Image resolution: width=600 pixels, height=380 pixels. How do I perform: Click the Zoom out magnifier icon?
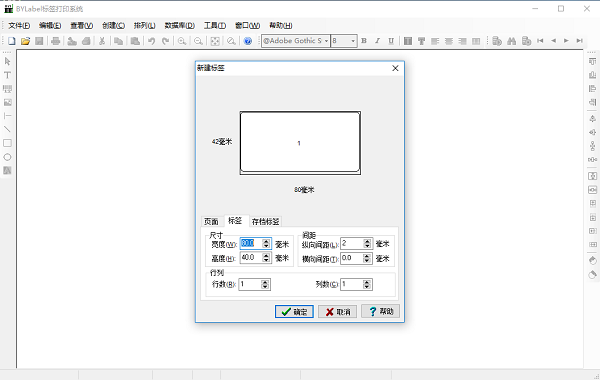point(198,41)
